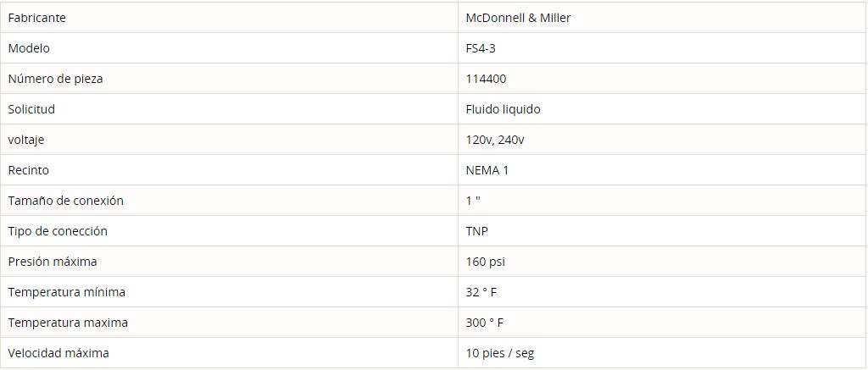The height and width of the screenshot is (370, 868).
Task: Select the McDonnell & Miller value
Action: pyautogui.click(x=518, y=18)
